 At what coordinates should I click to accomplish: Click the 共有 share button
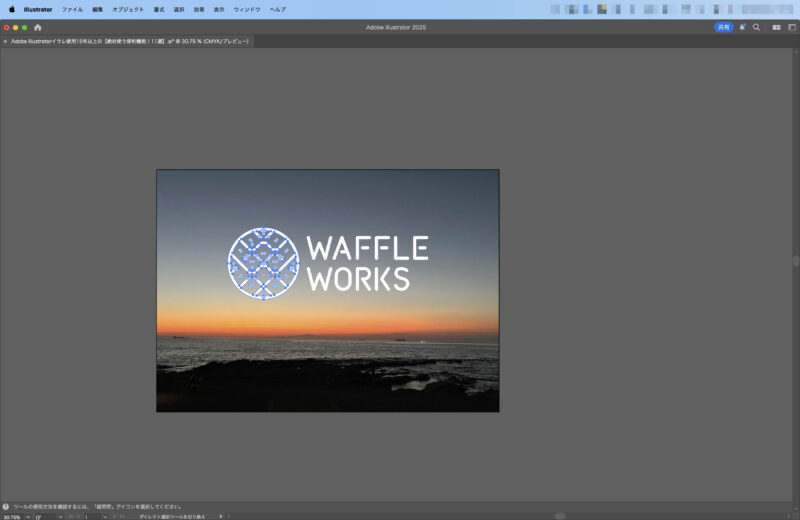[723, 27]
